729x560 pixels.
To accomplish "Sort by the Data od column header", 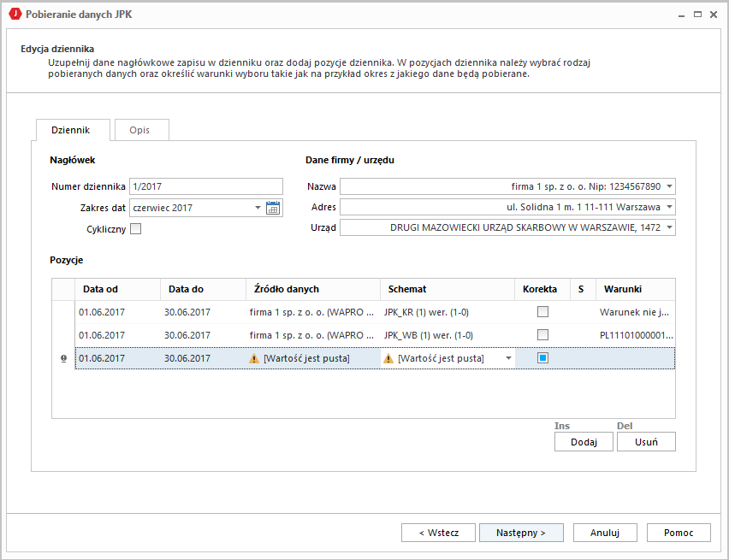I will [117, 289].
